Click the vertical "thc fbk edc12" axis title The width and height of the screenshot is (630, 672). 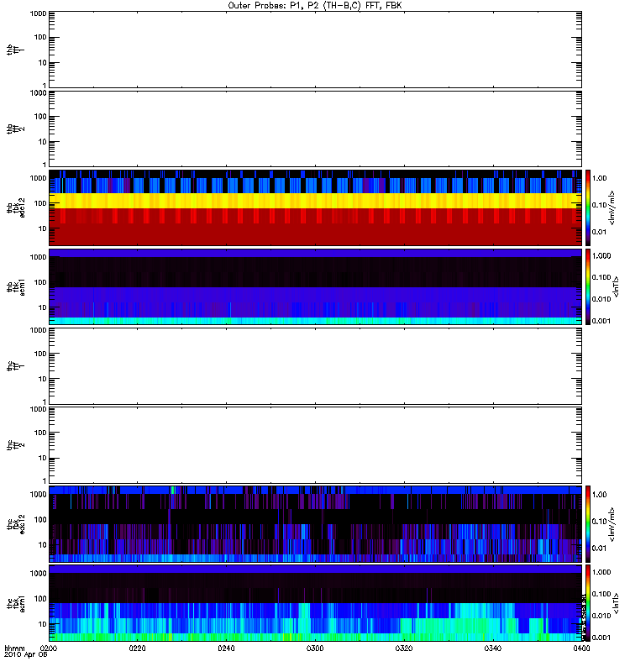point(16,523)
